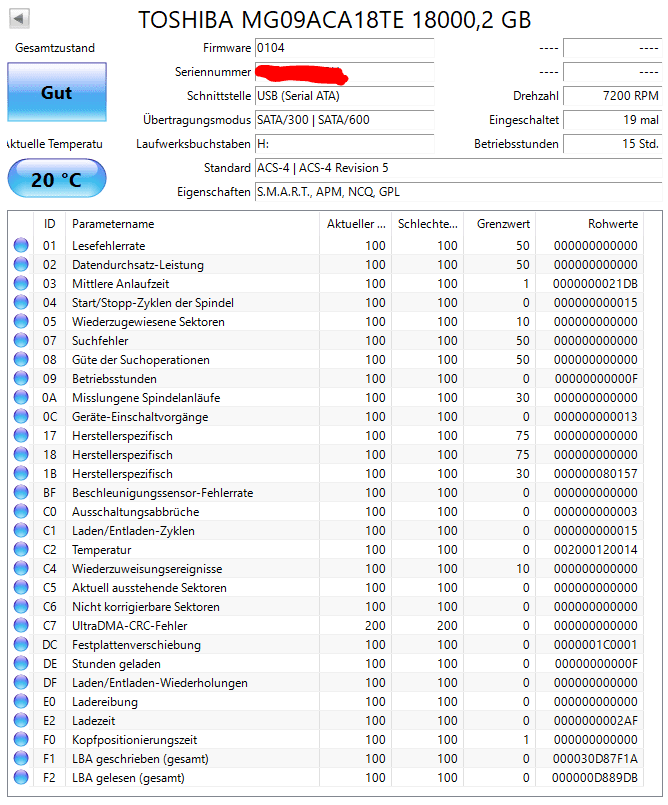Click status orb for Ausschaltungsabbrüche row
The width and height of the screenshot is (668, 805).
(21, 511)
